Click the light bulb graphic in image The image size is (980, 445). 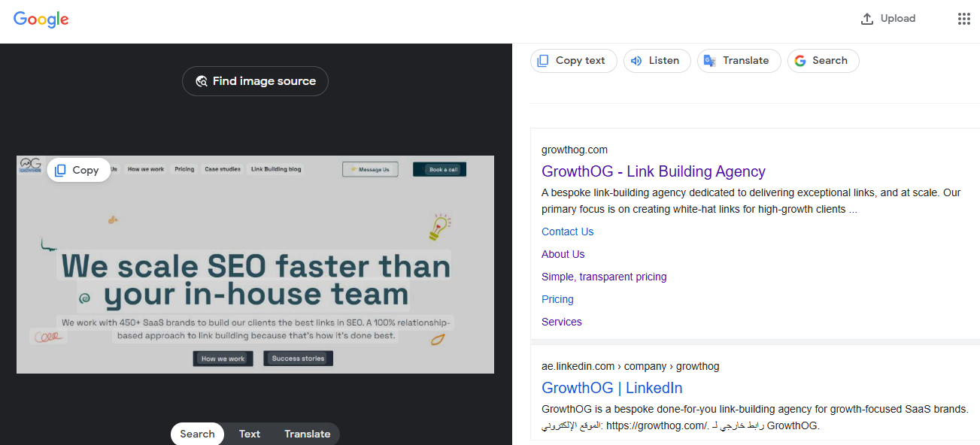(439, 226)
